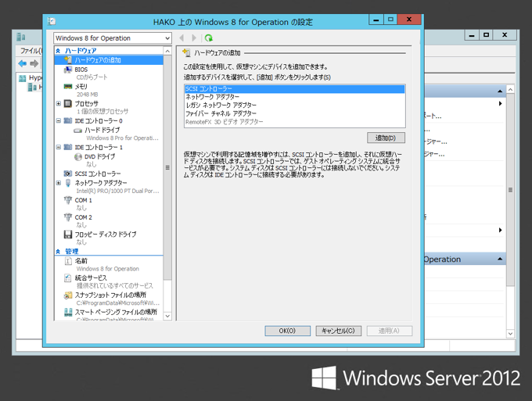Image resolution: width=532 pixels, height=401 pixels.
Task: Collapse top actions section in Hyper-V Manager
Action: [x=500, y=91]
